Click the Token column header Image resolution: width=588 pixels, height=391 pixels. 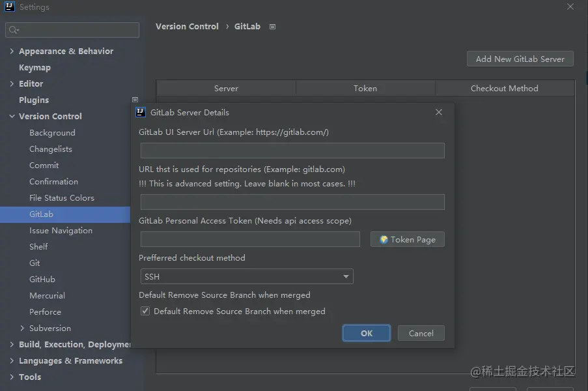365,89
